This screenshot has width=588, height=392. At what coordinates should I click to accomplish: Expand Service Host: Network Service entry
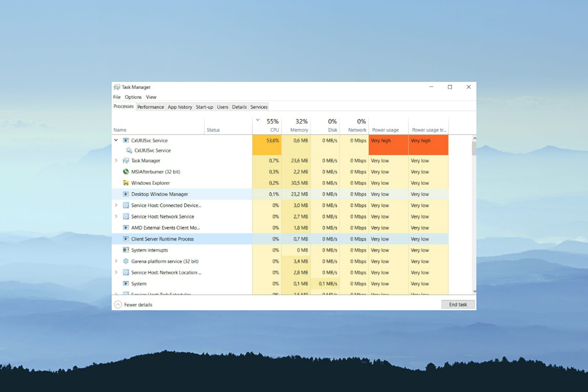(116, 216)
